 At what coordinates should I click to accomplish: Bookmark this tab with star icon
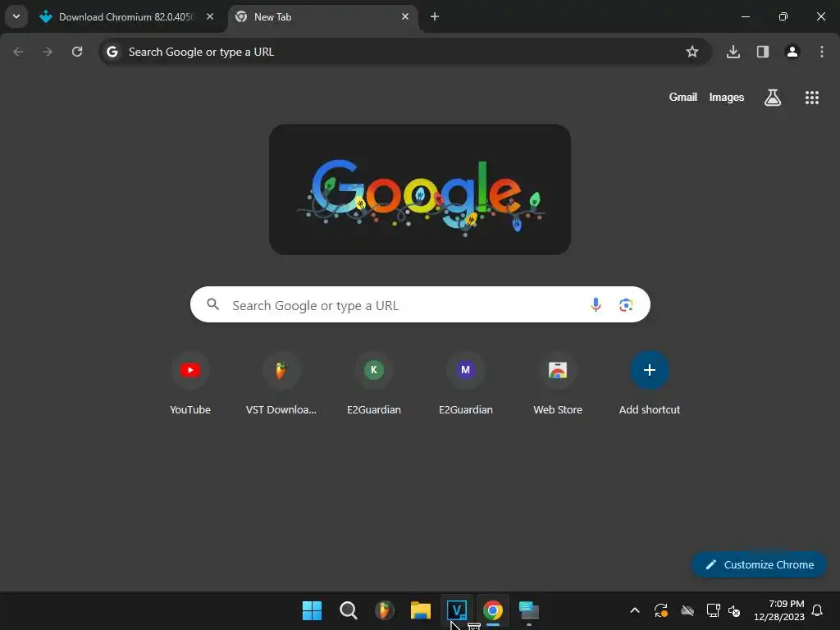692,52
